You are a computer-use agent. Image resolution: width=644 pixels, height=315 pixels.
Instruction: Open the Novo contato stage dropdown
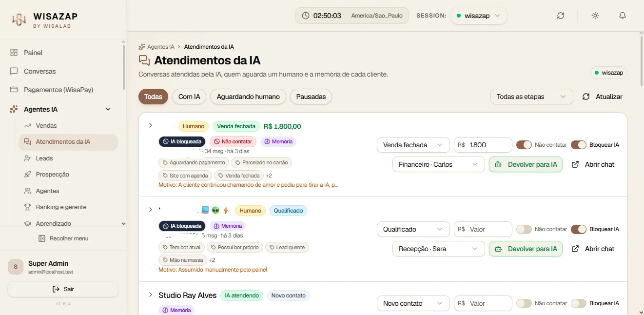413,303
